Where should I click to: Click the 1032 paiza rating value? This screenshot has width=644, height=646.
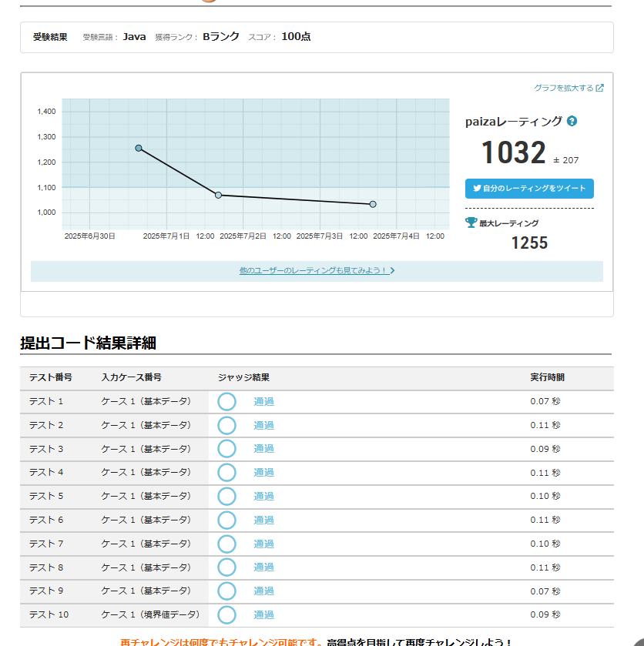[513, 153]
